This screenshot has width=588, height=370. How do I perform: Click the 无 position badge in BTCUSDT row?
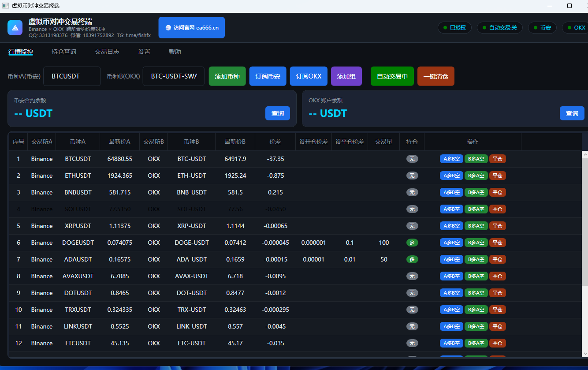tap(412, 159)
